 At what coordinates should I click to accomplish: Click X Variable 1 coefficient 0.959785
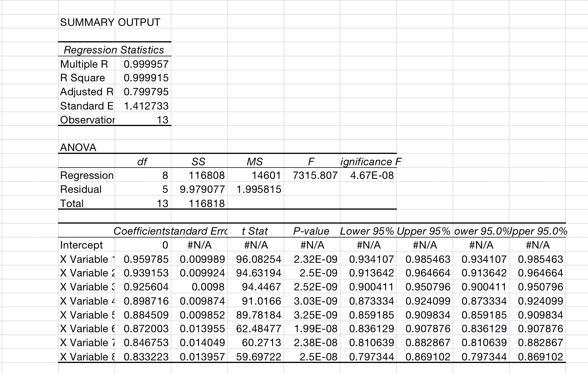pyautogui.click(x=146, y=259)
